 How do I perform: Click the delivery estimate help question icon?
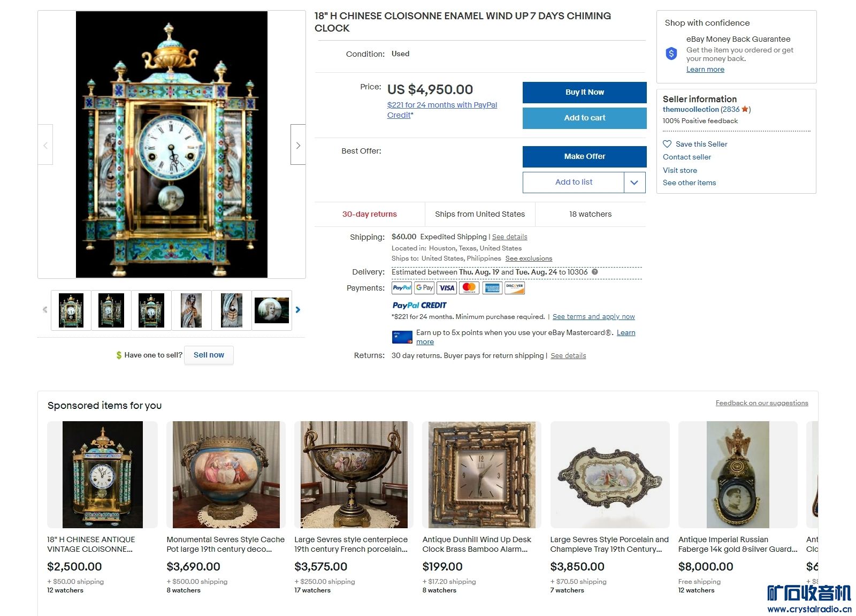(595, 272)
